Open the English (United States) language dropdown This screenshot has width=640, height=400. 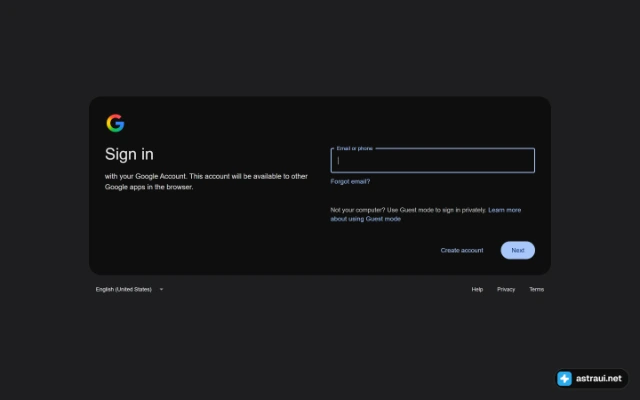pos(129,289)
